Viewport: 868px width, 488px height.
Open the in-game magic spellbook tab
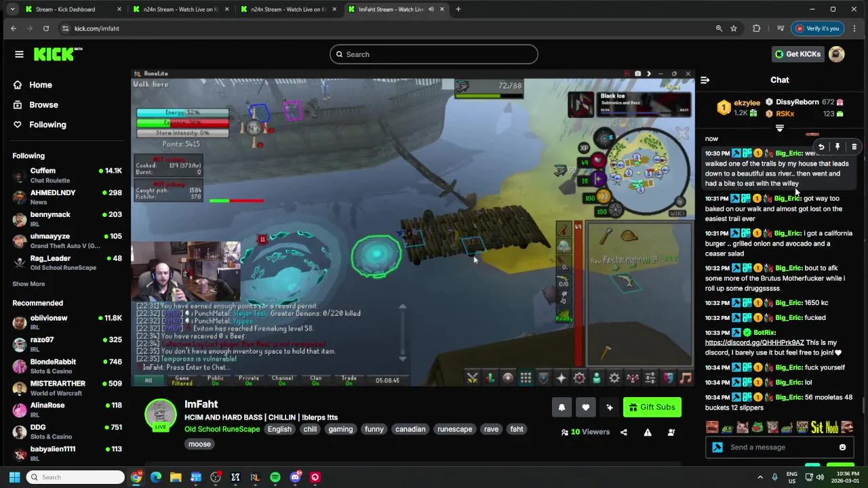579,378
